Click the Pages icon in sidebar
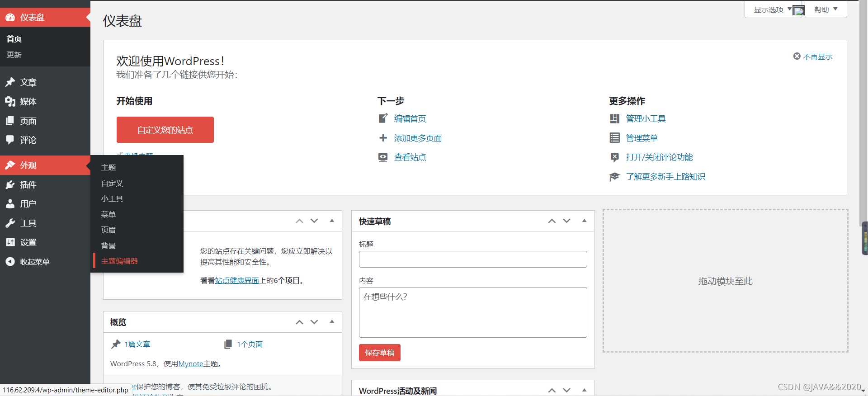This screenshot has height=396, width=868. click(x=10, y=121)
